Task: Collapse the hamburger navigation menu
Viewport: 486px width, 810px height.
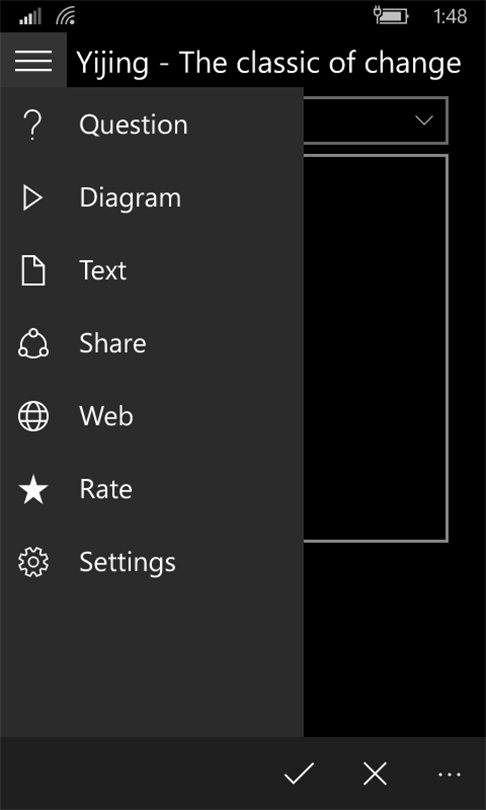Action: [33, 61]
